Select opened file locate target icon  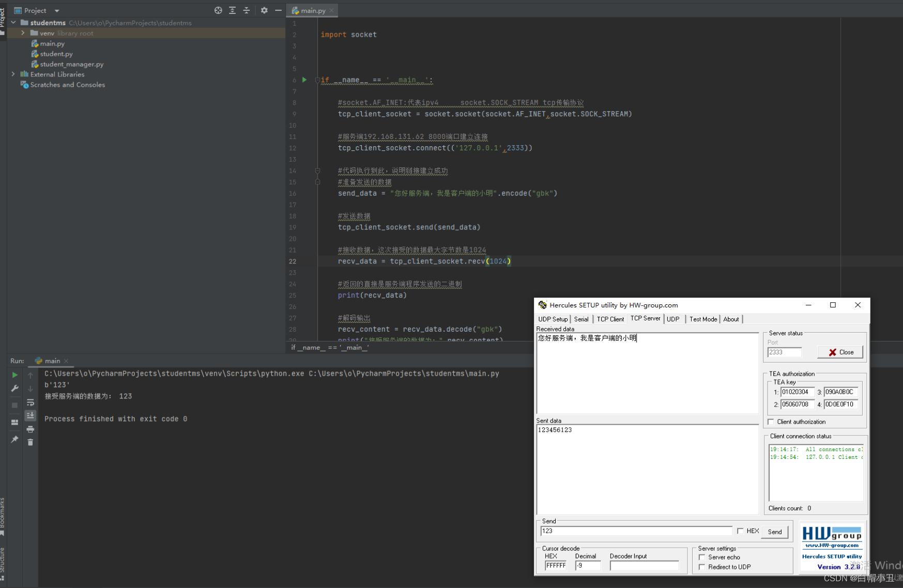pos(218,10)
